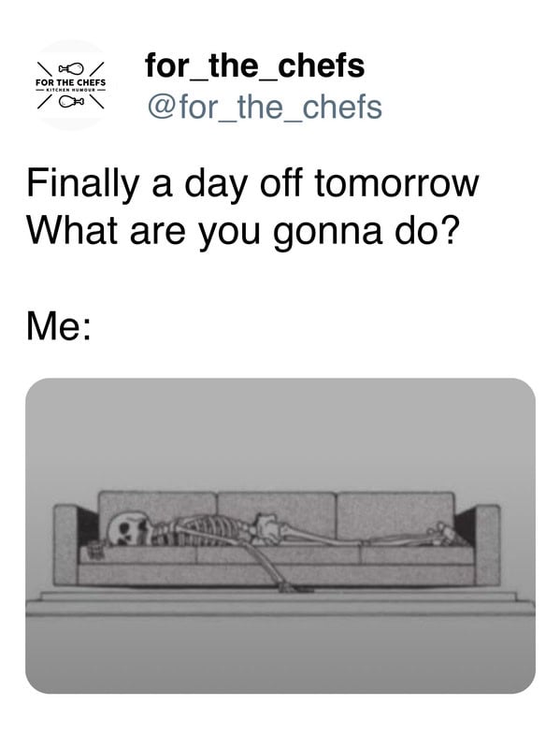Open the for_the_chefs profile avatar
The width and height of the screenshot is (560, 733).
(71, 85)
